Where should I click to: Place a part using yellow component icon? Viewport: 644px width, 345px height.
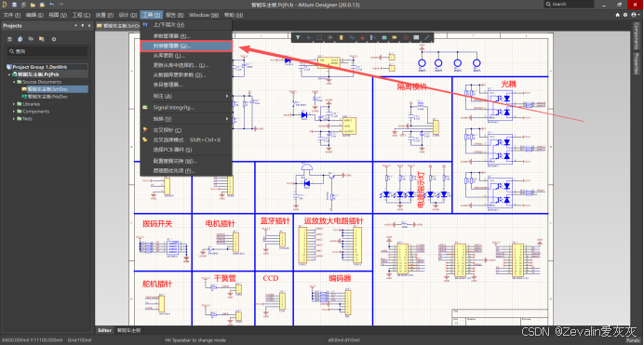point(341,37)
